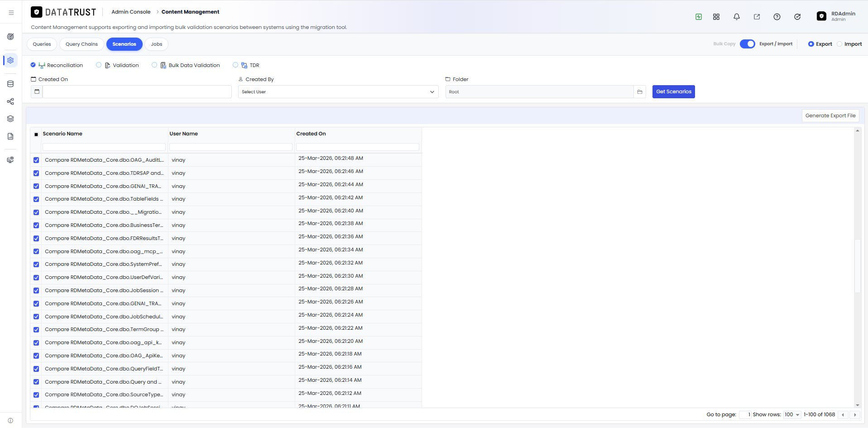Select the Import radio button
The image size is (868, 428).
click(x=839, y=44)
